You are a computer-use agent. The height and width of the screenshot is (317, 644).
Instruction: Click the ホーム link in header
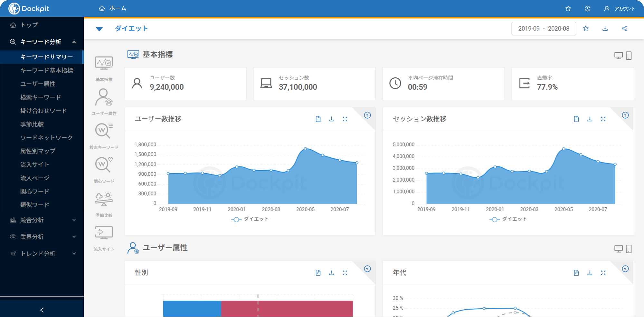[x=113, y=8]
